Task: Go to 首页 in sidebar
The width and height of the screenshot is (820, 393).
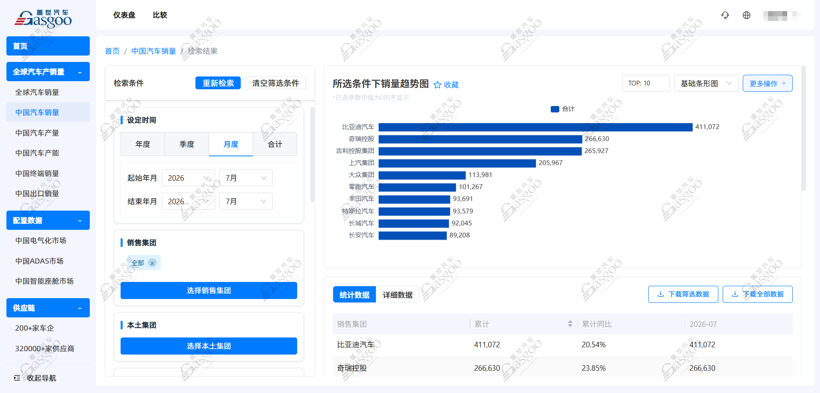Action: tap(48, 46)
